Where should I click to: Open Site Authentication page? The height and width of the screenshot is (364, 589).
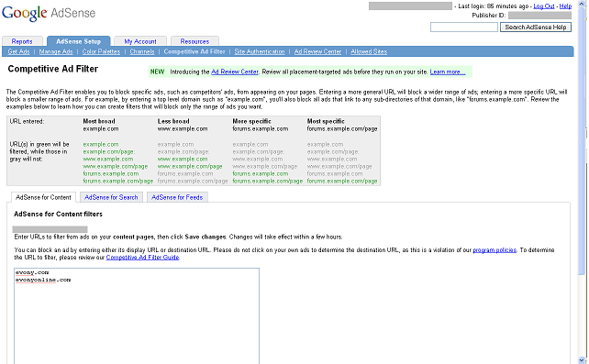click(260, 51)
